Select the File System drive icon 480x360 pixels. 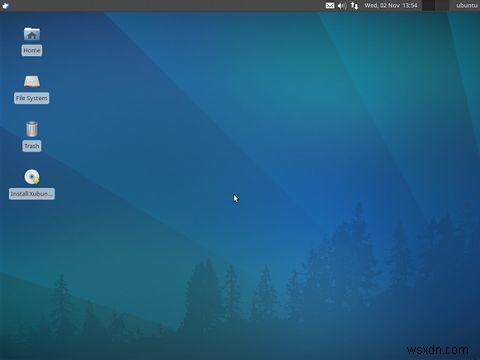(x=32, y=82)
